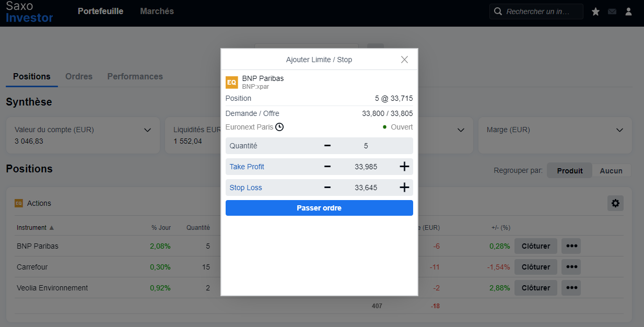Click the Position value 5 @ 33,715
This screenshot has width=644, height=327.
(394, 98)
